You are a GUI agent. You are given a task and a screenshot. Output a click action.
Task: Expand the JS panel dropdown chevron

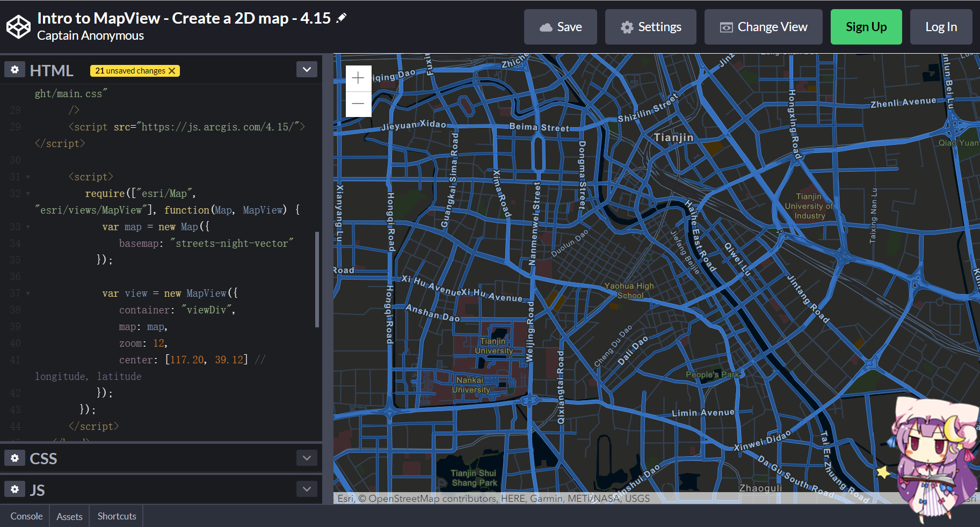(x=307, y=489)
